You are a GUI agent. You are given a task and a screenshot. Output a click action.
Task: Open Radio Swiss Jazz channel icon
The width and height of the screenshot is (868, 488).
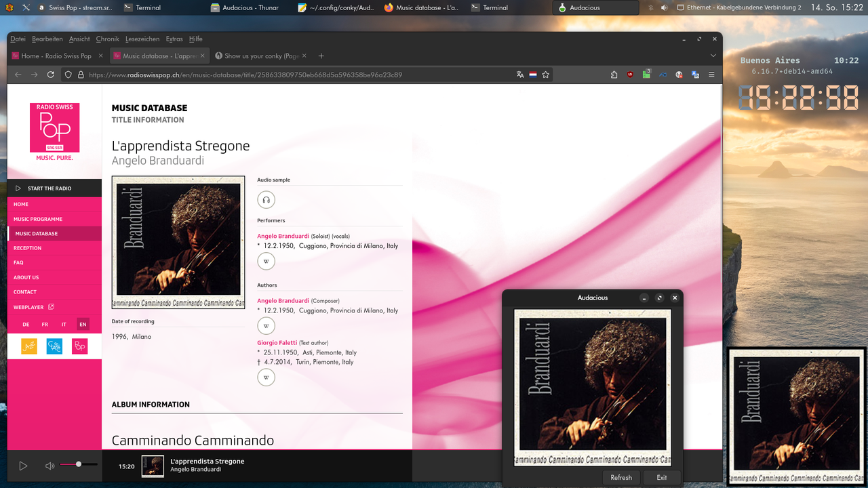pos(29,346)
